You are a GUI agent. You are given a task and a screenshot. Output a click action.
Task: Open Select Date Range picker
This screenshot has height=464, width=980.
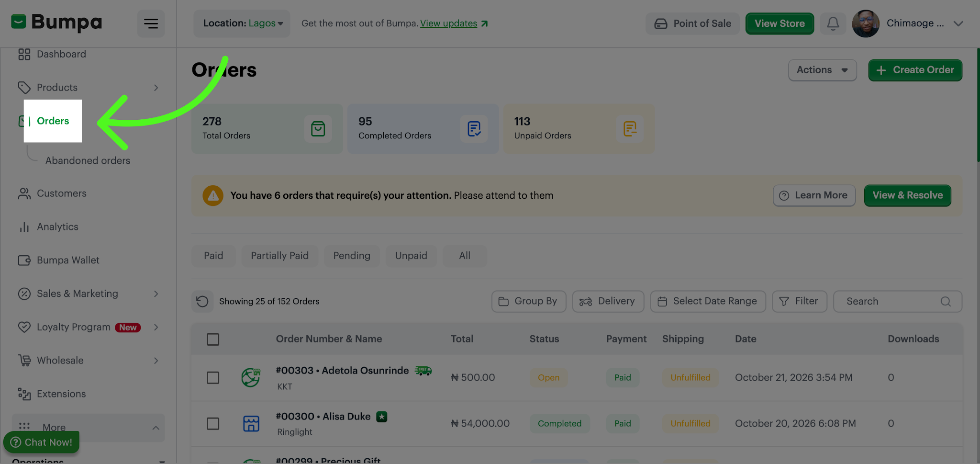tap(708, 301)
